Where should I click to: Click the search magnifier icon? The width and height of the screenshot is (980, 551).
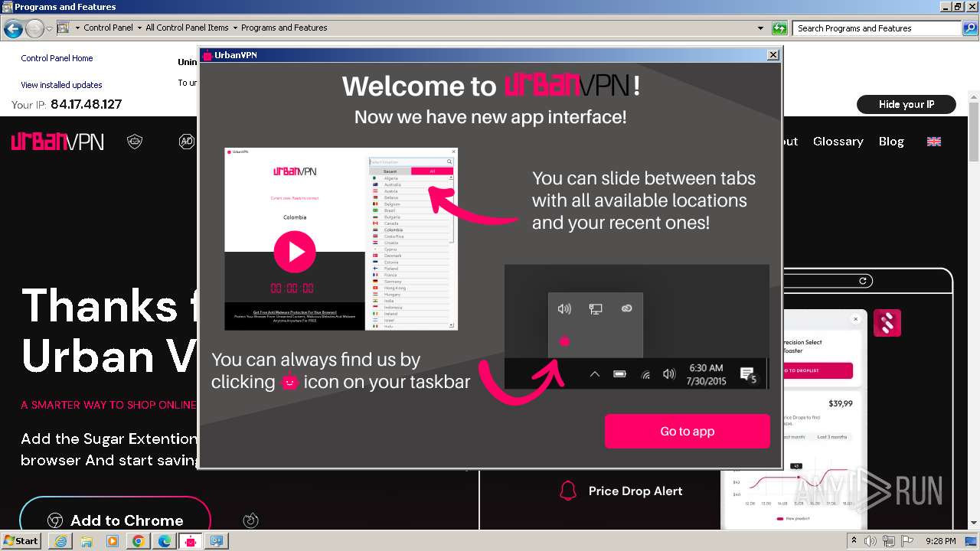(969, 28)
